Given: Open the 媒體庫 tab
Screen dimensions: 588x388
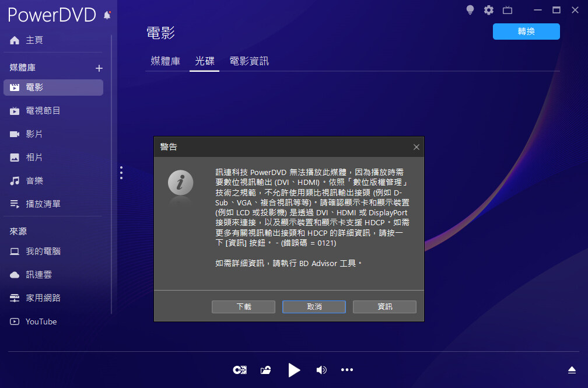Looking at the screenshot, I should point(166,60).
